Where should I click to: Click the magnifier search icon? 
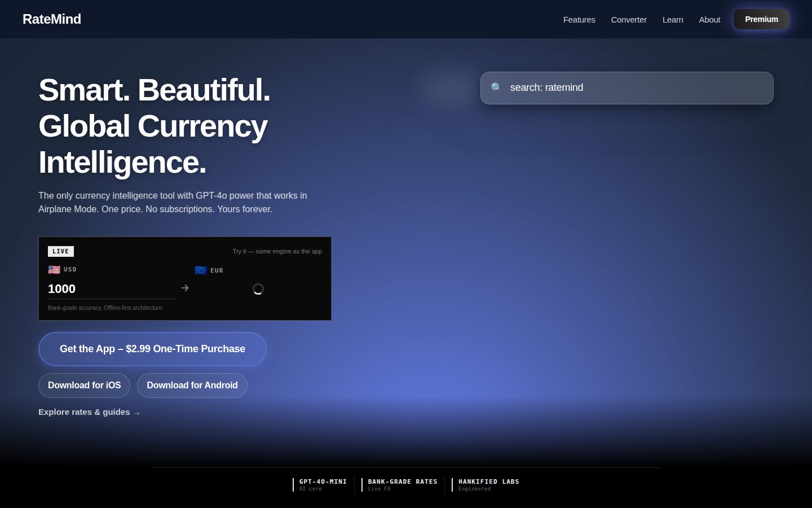point(496,87)
